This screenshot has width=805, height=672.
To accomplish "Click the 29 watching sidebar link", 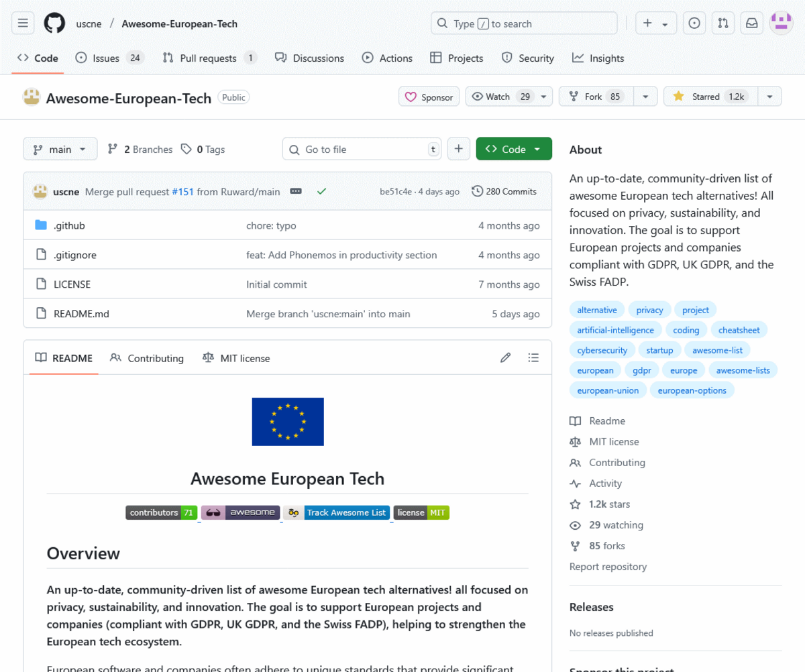I will [606, 525].
